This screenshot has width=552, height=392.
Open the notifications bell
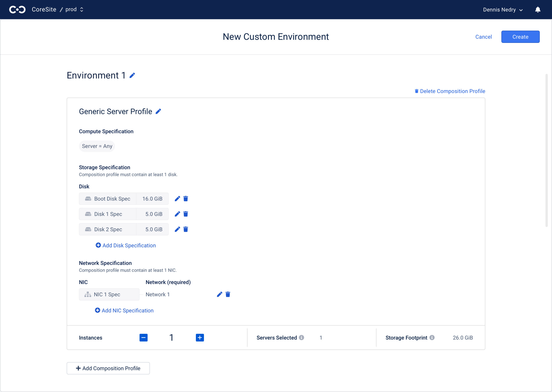[x=538, y=10]
